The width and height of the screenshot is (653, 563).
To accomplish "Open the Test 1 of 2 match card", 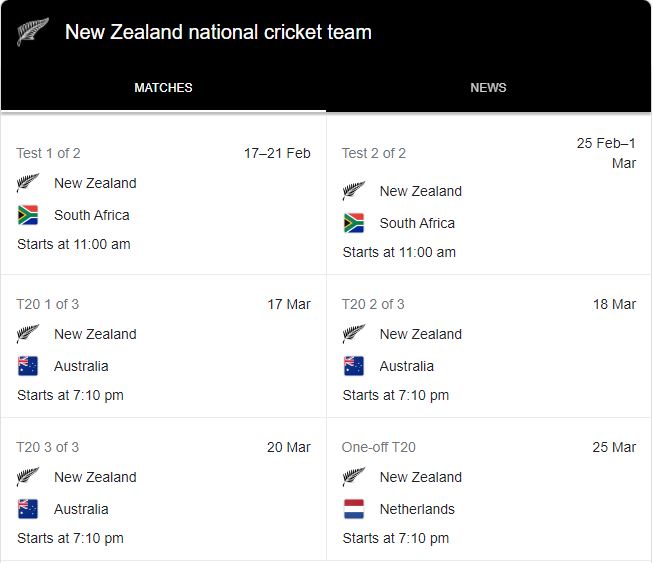I will click(x=163, y=198).
